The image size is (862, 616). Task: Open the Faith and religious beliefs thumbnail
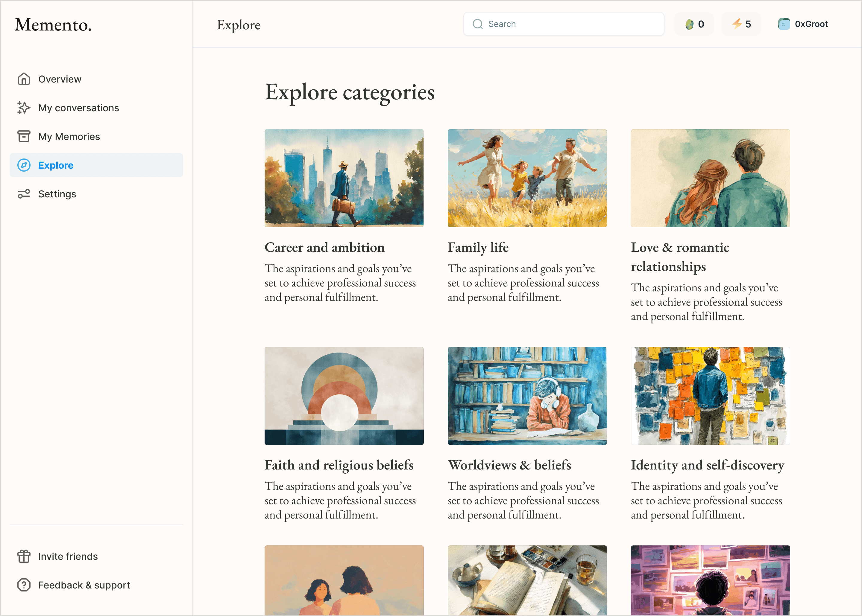click(344, 396)
